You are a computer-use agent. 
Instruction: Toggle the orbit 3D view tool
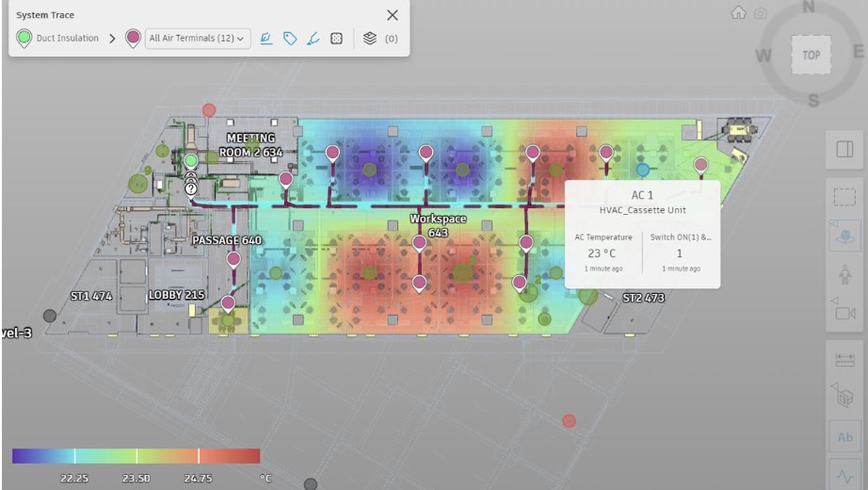click(x=845, y=236)
